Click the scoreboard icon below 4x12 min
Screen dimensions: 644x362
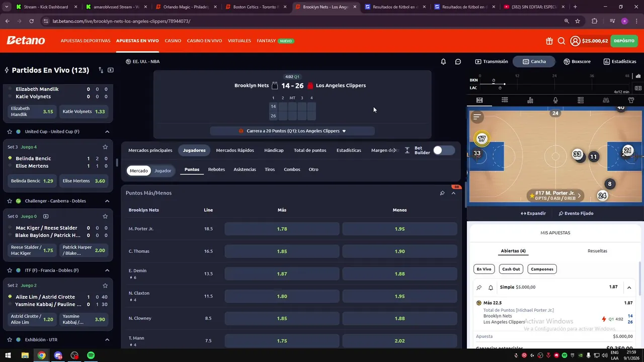coord(638,88)
